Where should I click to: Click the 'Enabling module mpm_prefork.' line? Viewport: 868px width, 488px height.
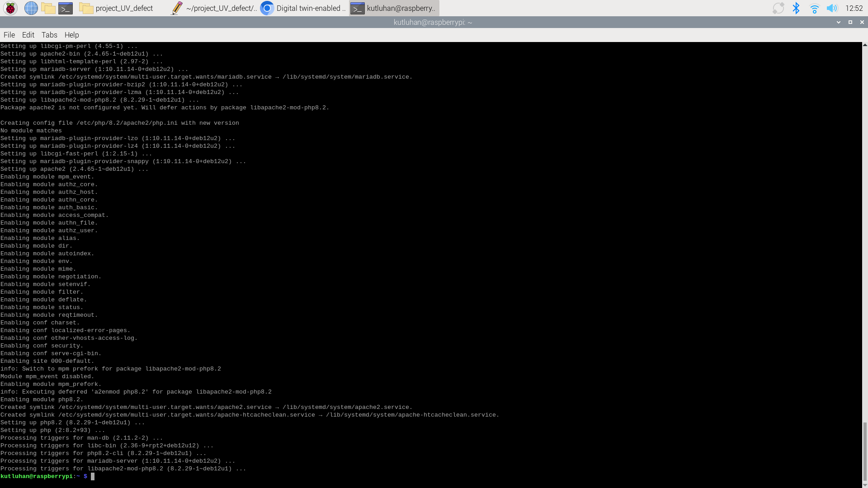(51, 384)
